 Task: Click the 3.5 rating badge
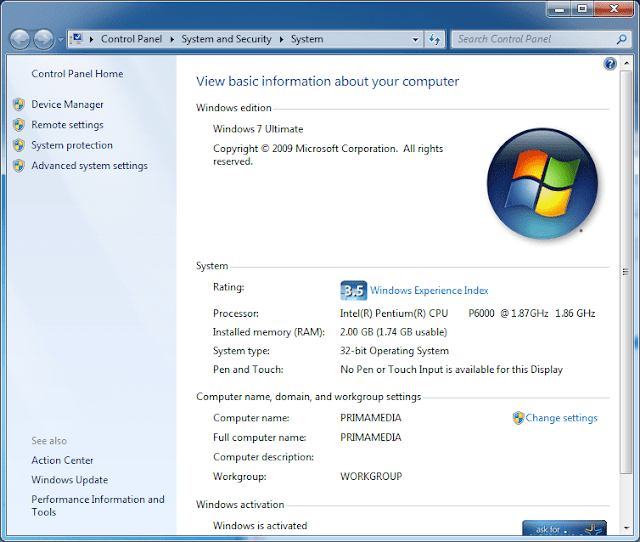click(353, 291)
